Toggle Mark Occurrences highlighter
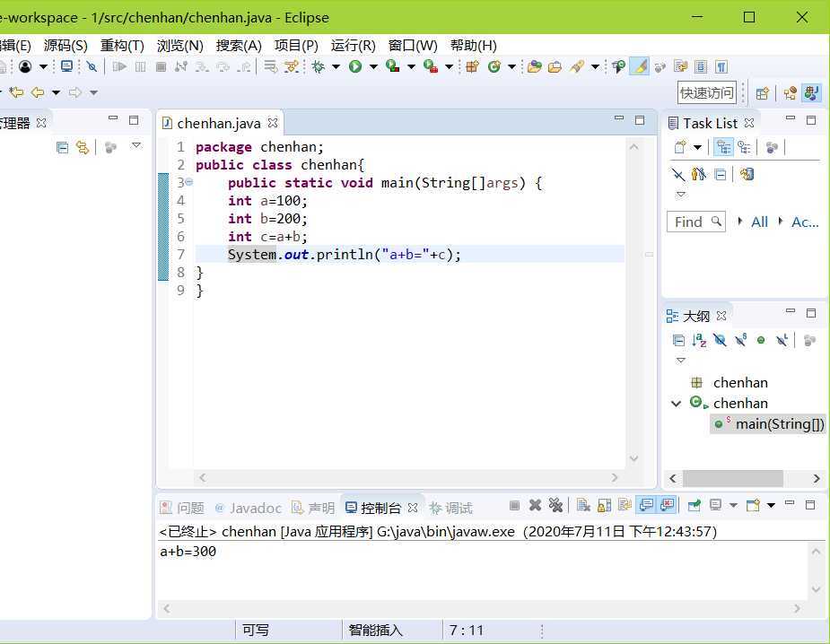The width and height of the screenshot is (830, 644). (640, 66)
